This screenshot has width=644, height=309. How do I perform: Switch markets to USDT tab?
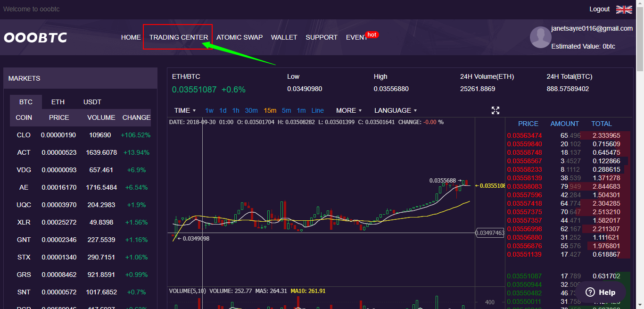[x=92, y=102]
